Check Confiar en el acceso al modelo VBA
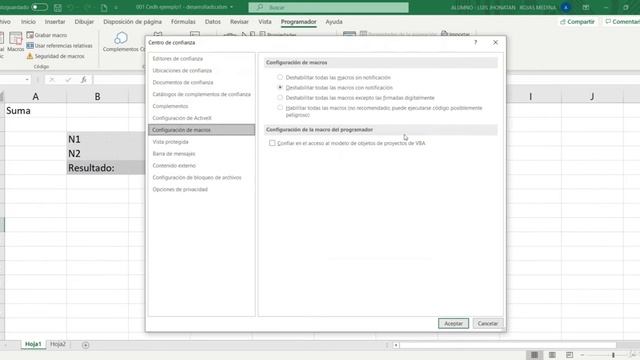 (272, 143)
